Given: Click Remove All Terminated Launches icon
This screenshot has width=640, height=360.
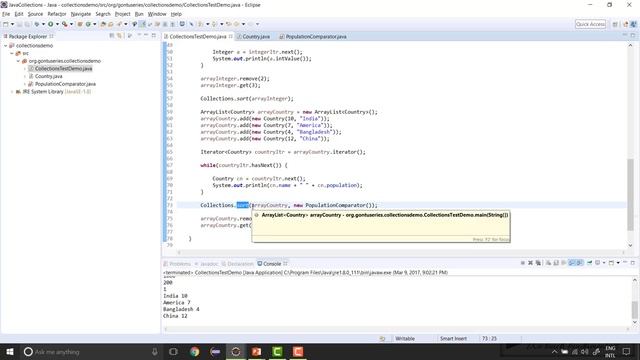Looking at the screenshot, I should click(x=538, y=263).
